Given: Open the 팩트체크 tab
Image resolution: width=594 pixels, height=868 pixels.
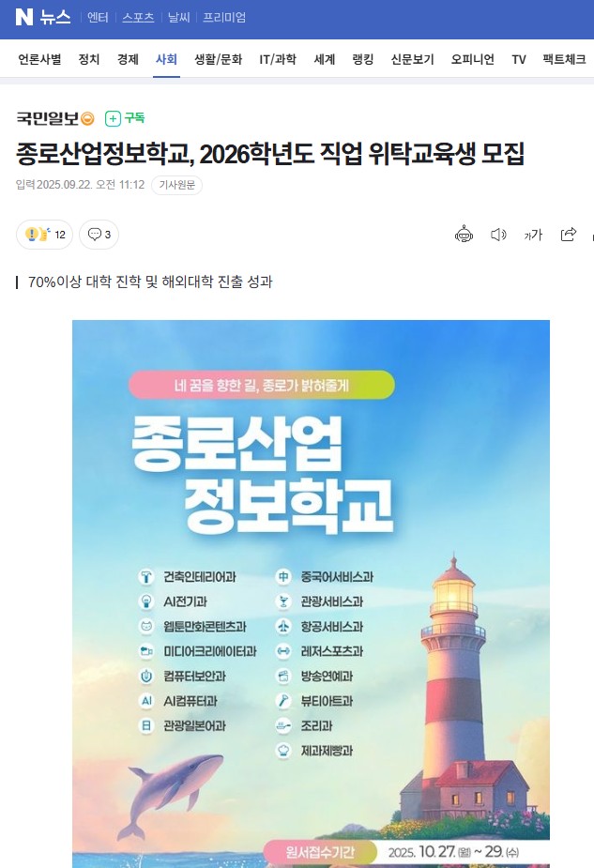Looking at the screenshot, I should [564, 59].
